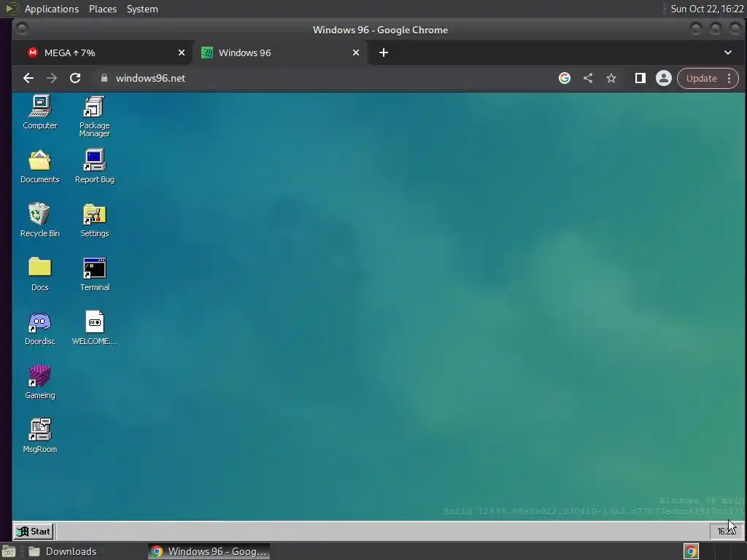
Task: Close the Windows 96 tab
Action: pos(356,52)
